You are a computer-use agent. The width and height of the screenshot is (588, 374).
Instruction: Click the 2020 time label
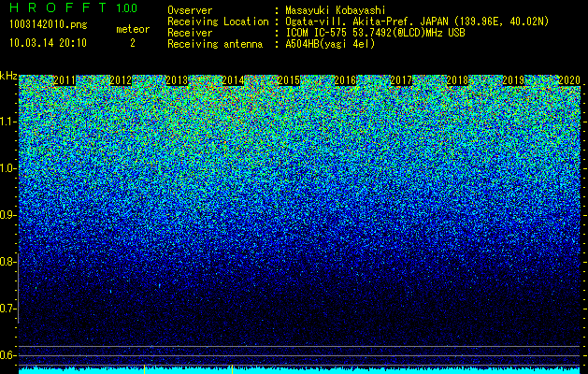(x=569, y=80)
